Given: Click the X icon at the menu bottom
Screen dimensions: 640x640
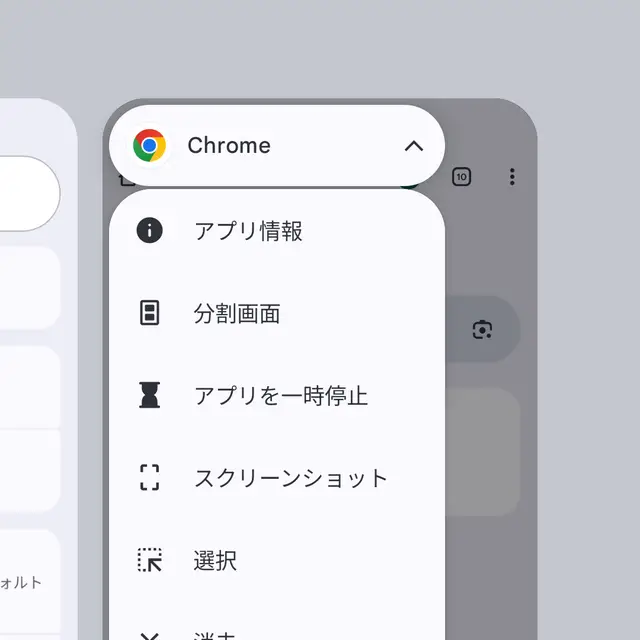Looking at the screenshot, I should [x=149, y=636].
